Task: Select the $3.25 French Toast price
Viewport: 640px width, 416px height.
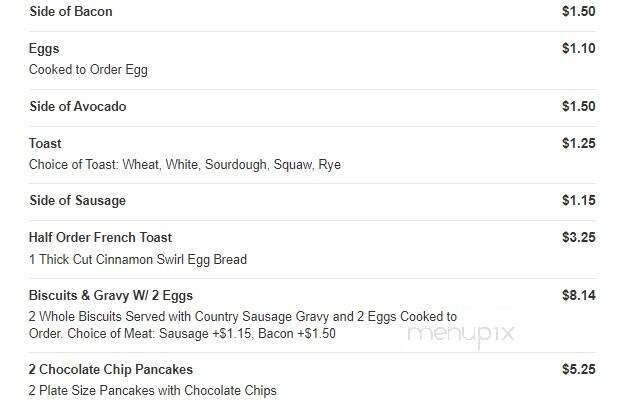Action: (578, 237)
